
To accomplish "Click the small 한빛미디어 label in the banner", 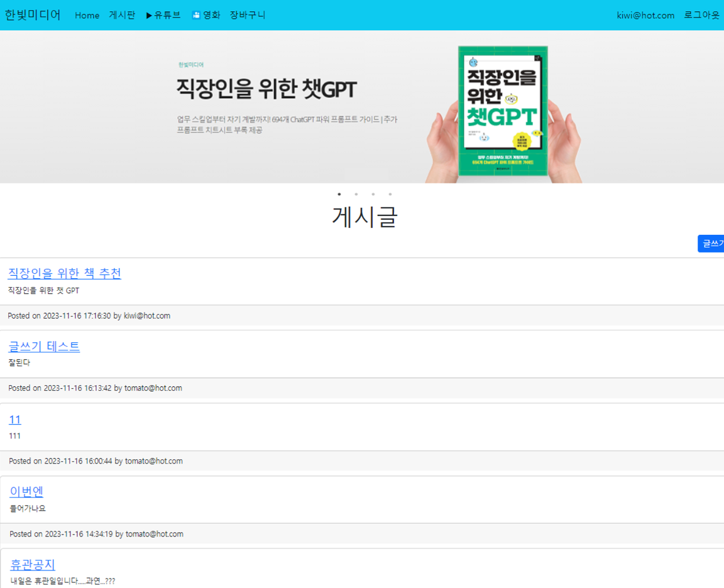I will click(x=190, y=65).
